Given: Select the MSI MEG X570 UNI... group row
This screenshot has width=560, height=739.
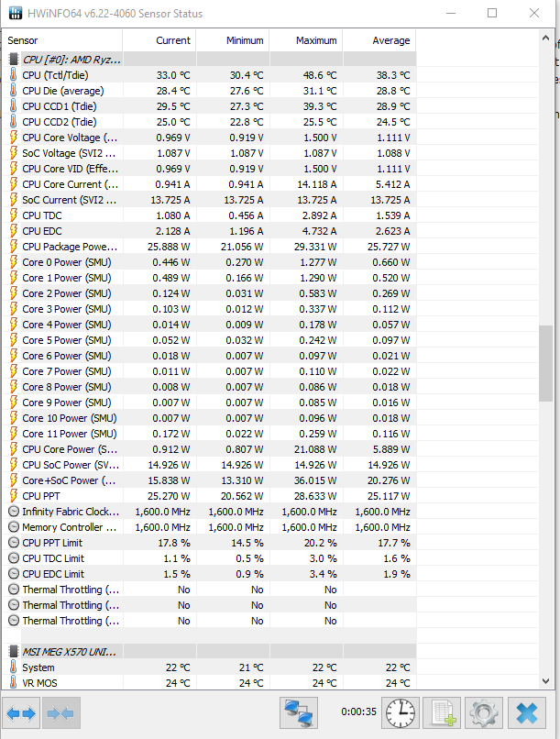Looking at the screenshot, I should (x=210, y=652).
